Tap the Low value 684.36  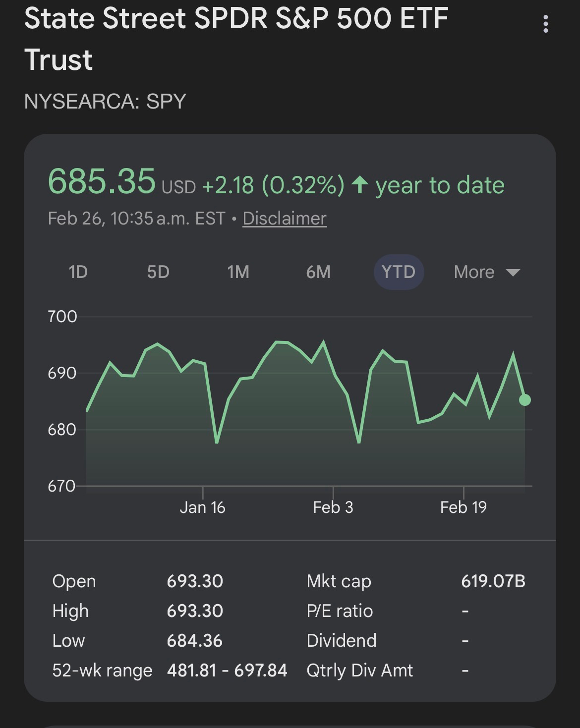[x=194, y=641]
